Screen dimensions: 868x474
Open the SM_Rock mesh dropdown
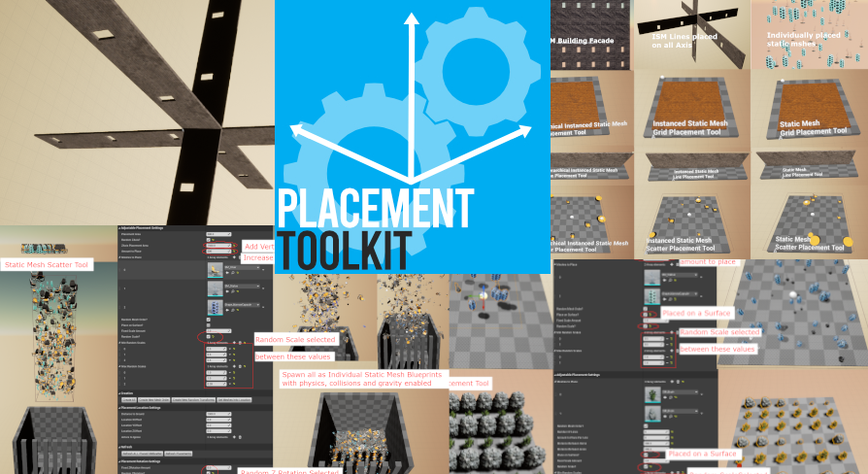tap(680, 411)
